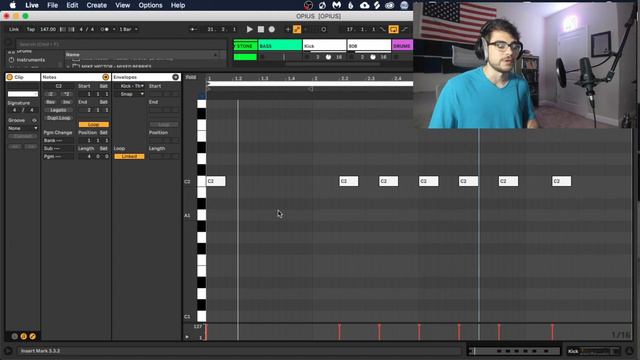Screen dimensions: 640x360
Task: Open the Pgm program chooser
Action: click(58, 156)
